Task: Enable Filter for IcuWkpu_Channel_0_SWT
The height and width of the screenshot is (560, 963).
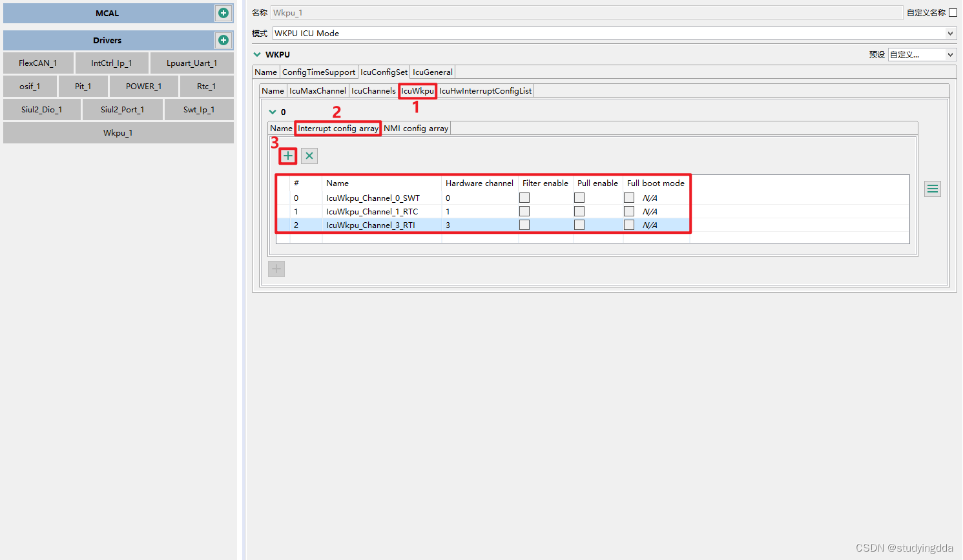Action: (524, 198)
